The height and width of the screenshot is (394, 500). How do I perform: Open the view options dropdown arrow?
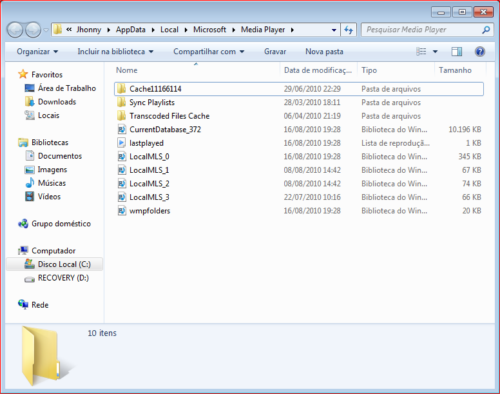tap(435, 52)
